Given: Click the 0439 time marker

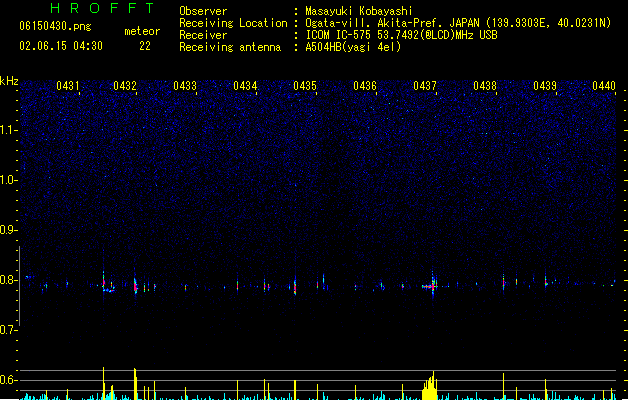Looking at the screenshot, I should click(x=545, y=86).
